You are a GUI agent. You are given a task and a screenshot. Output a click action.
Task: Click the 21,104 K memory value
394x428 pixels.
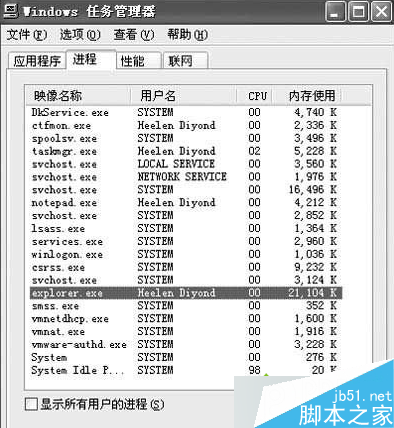click(x=313, y=293)
